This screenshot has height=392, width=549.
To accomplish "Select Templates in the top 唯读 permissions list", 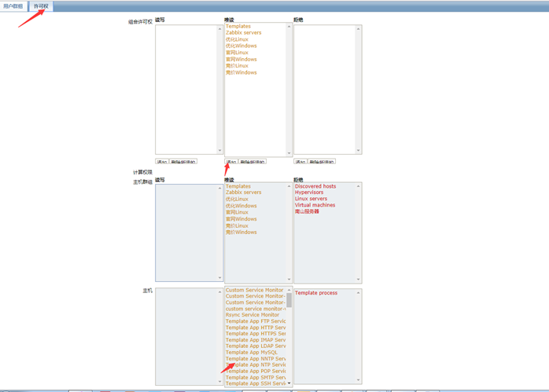I will (x=238, y=27).
